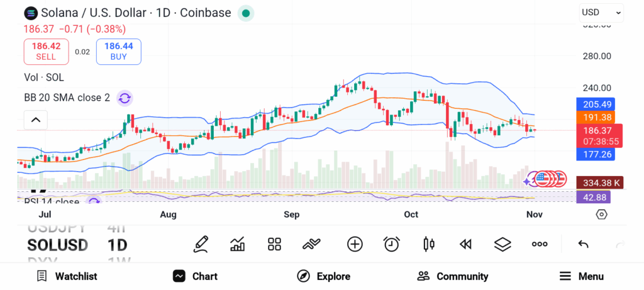
Task: Select the drawing pencil tool
Action: tap(201, 244)
